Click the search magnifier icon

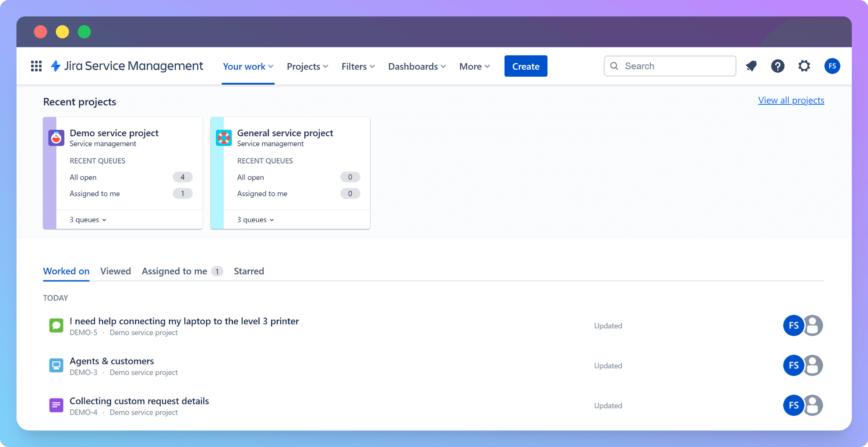click(x=614, y=66)
